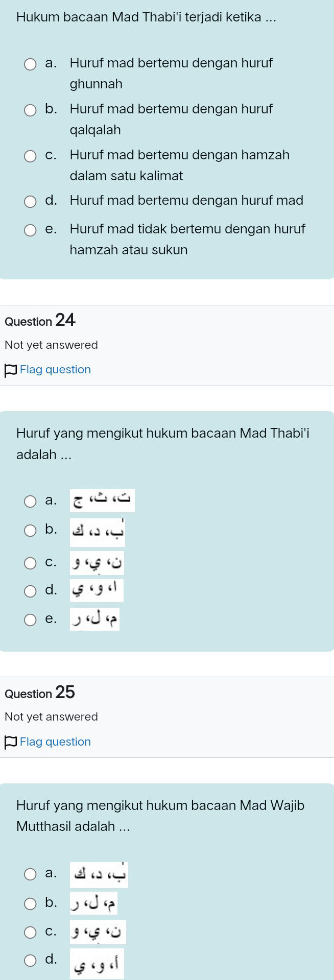Select option a about huruf ghunnah
334x980 pixels.
pos(30,64)
